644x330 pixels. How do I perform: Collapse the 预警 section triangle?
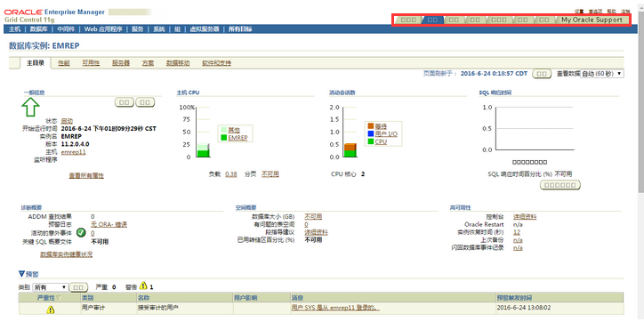coord(21,274)
